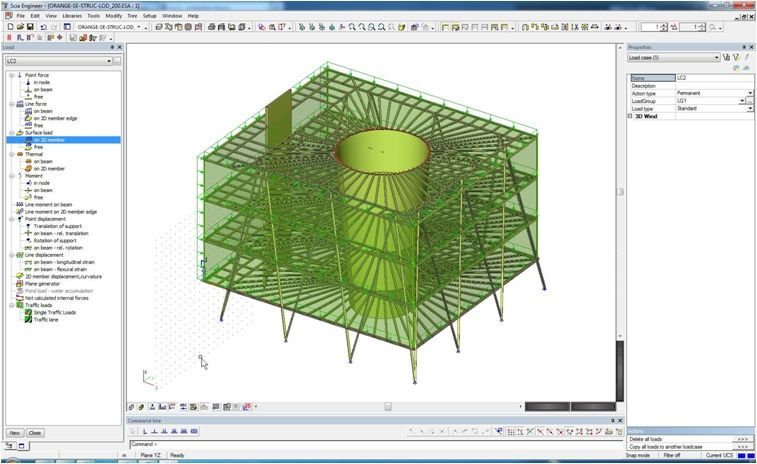The height and width of the screenshot is (464, 757).
Task: Click the Save diskette icon
Action: pos(30,27)
